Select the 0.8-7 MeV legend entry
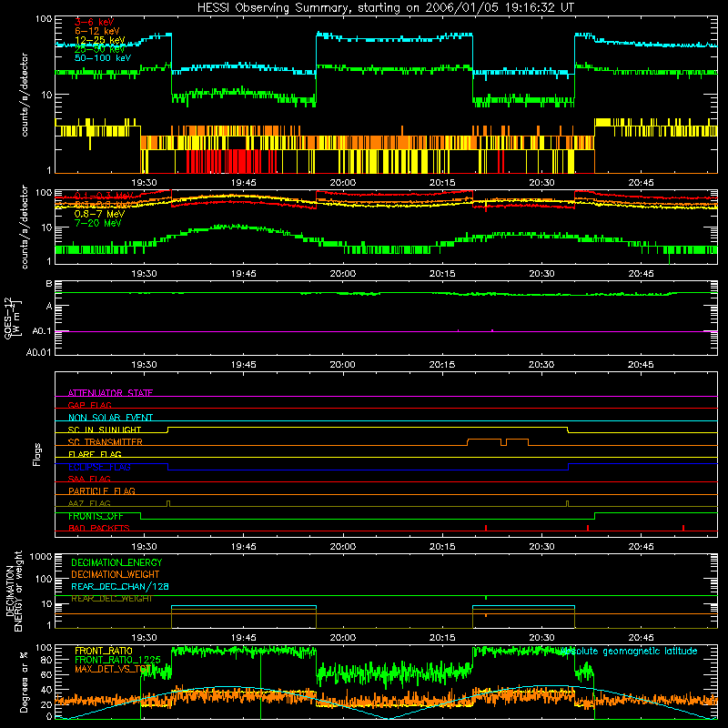Screen dimensions: 728x728 99,214
